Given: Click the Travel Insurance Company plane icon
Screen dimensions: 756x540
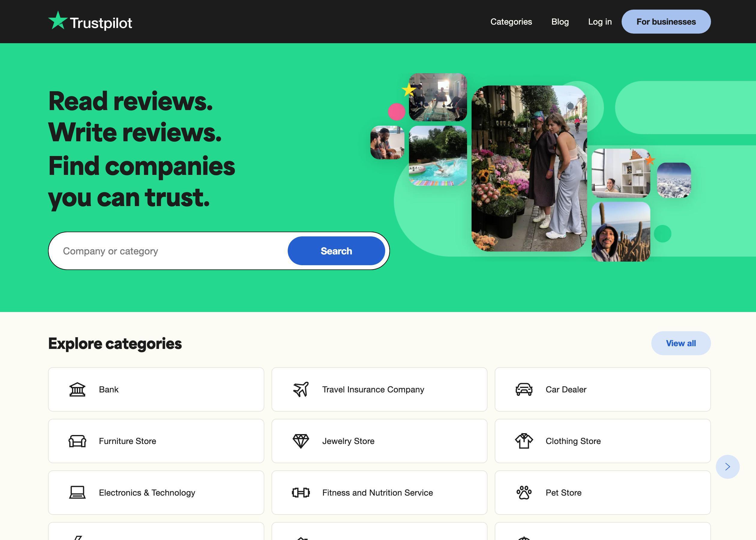Looking at the screenshot, I should pyautogui.click(x=301, y=388).
